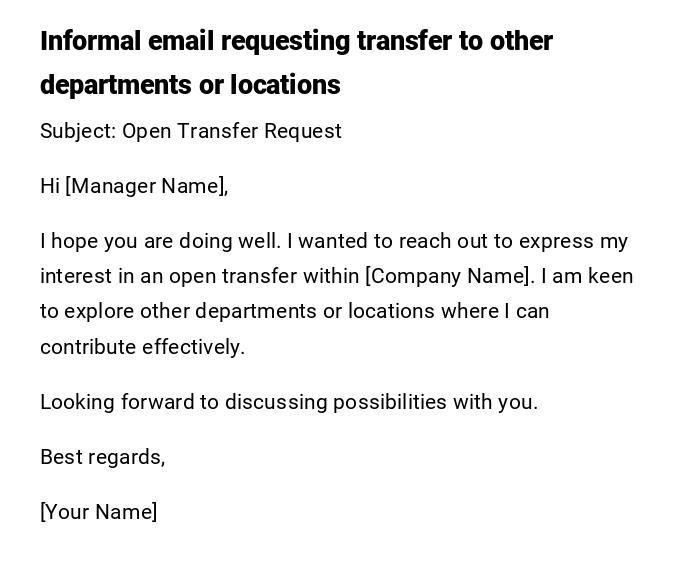700x574 pixels.
Task: Click the heading starting with "Informal email requesting"
Action: point(296,42)
